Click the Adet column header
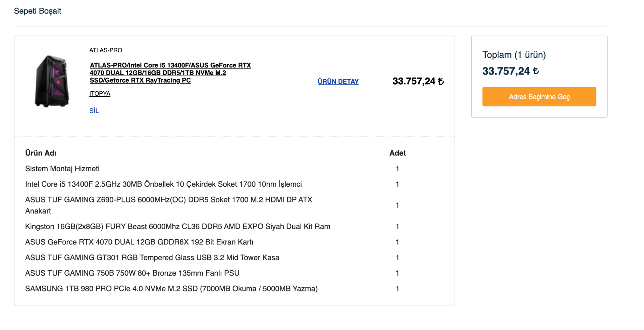This screenshot has width=644, height=330. 397,153
